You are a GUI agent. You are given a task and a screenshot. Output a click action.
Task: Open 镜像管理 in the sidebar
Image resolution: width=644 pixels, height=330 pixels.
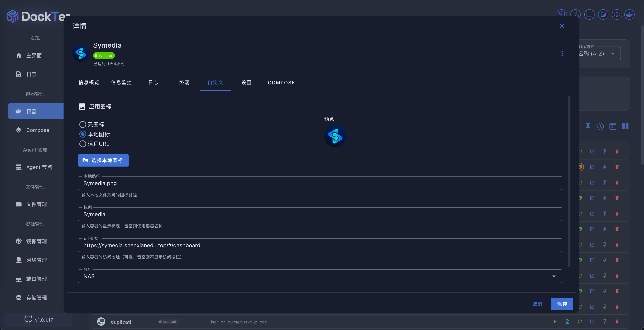point(36,241)
